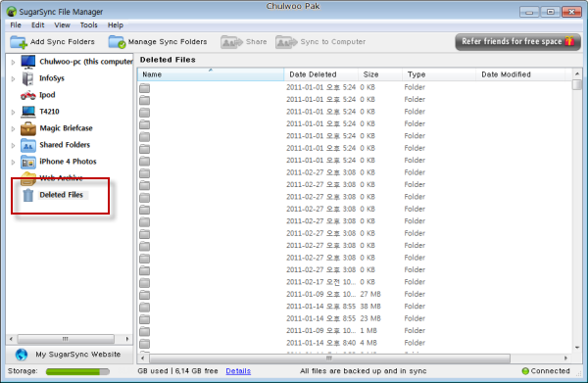Click the Manage Sync Folders icon
The image size is (588, 383).
tap(117, 42)
